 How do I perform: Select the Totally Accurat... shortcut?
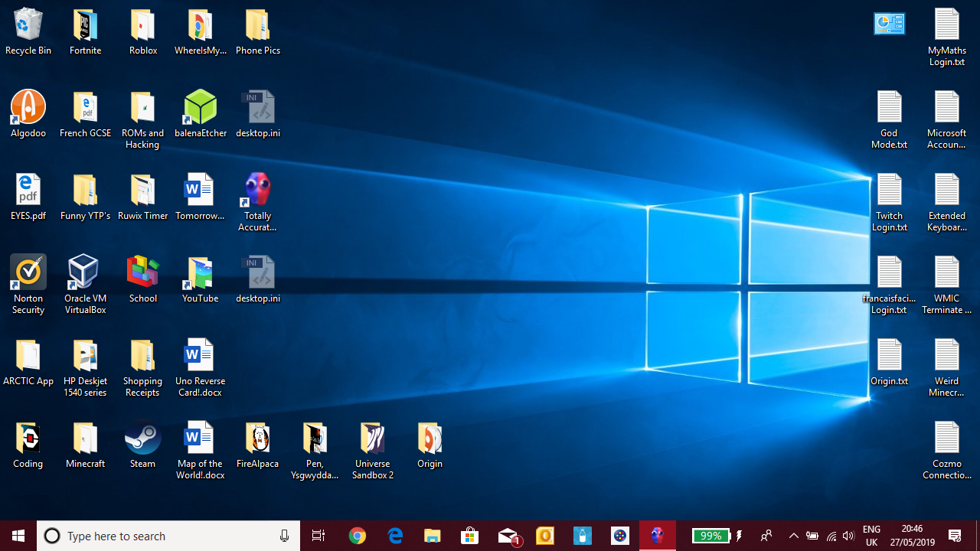[x=258, y=203]
